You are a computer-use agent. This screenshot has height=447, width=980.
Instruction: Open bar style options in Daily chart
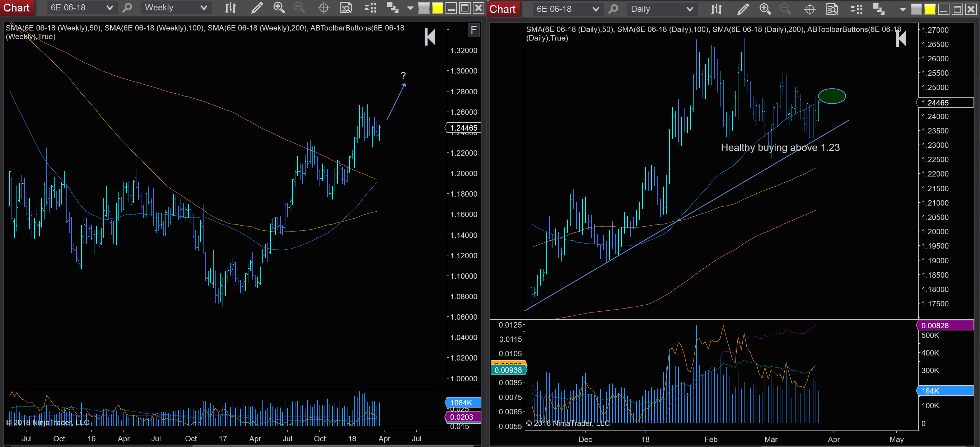[717, 9]
